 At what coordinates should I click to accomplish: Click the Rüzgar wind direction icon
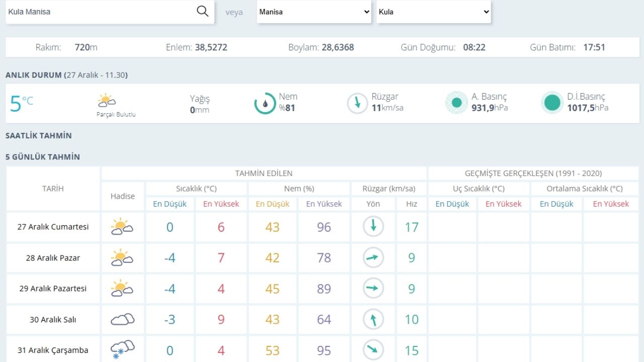click(x=358, y=103)
